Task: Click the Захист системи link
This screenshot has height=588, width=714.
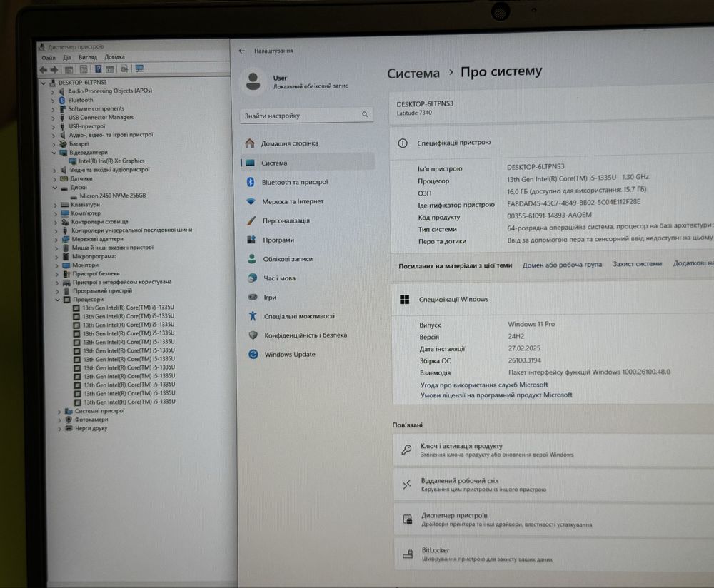Action: pyautogui.click(x=637, y=263)
